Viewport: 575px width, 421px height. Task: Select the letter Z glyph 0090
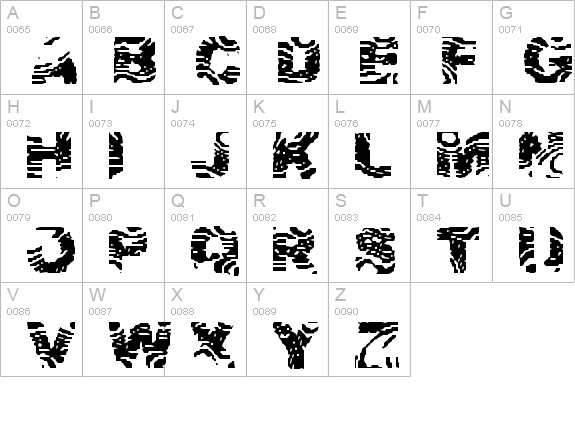(x=370, y=329)
